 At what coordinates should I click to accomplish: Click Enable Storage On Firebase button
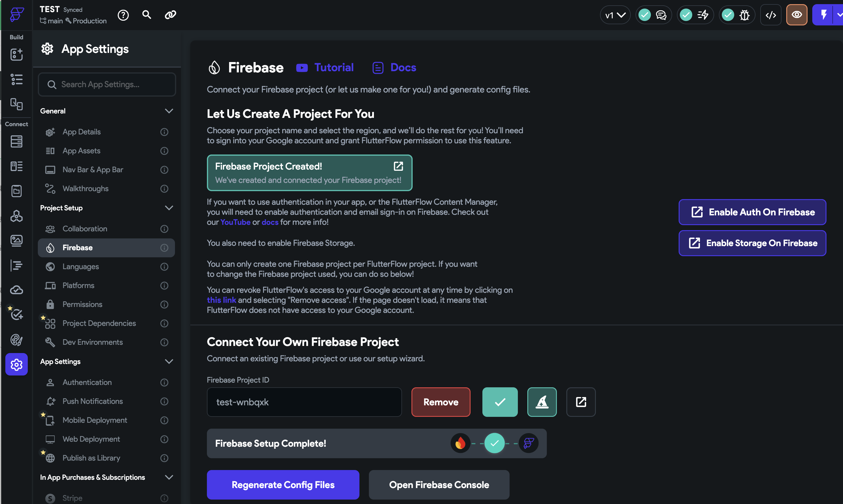pos(752,243)
